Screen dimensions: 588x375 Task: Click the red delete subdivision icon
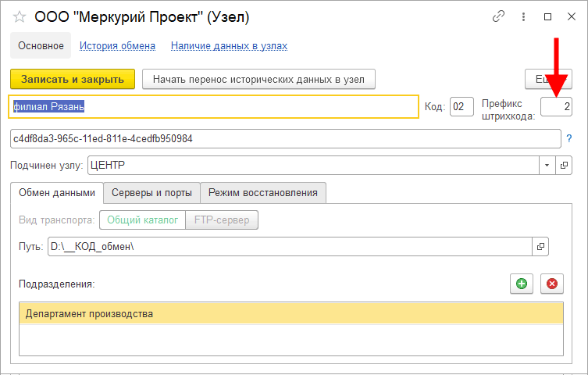pos(552,284)
